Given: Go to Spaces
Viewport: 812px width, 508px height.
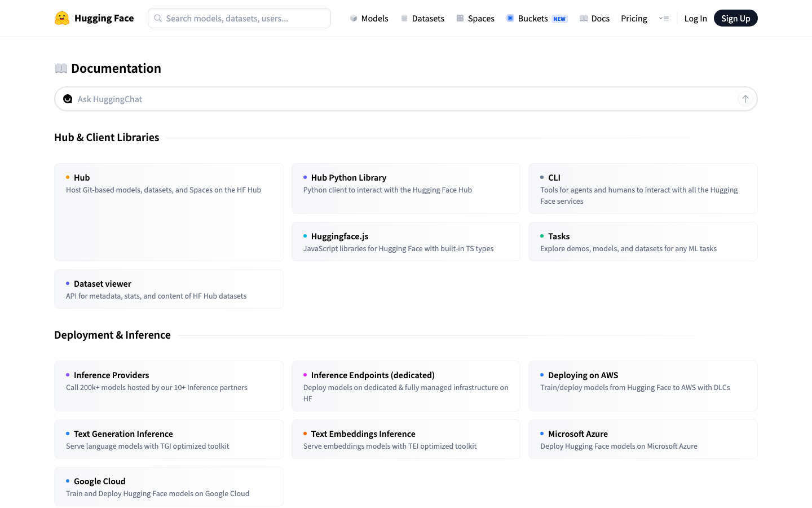Looking at the screenshot, I should coord(475,19).
